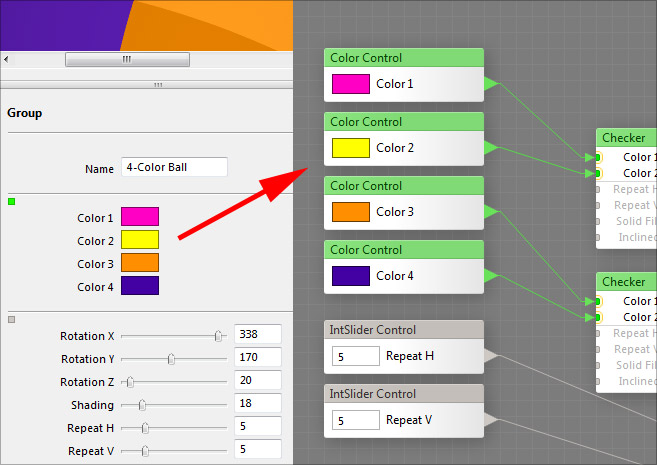Click Repeat H node output connector
The width and height of the screenshot is (657, 465).
coord(490,355)
